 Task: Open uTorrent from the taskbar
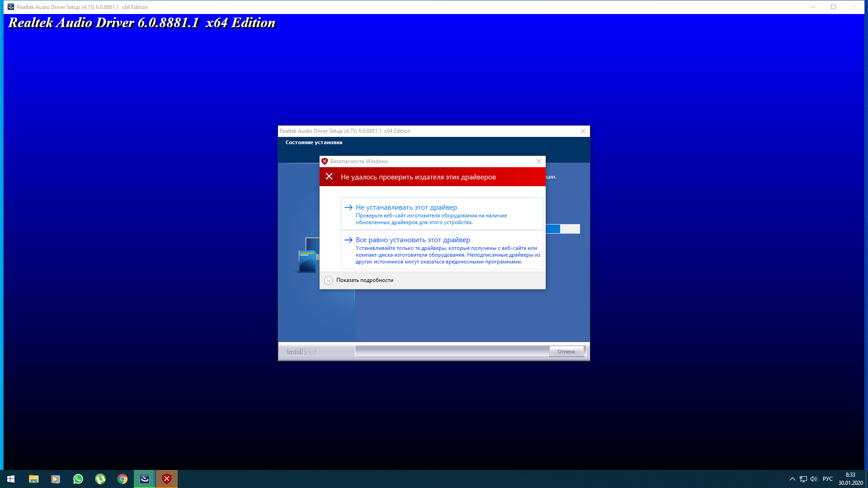pos(100,479)
